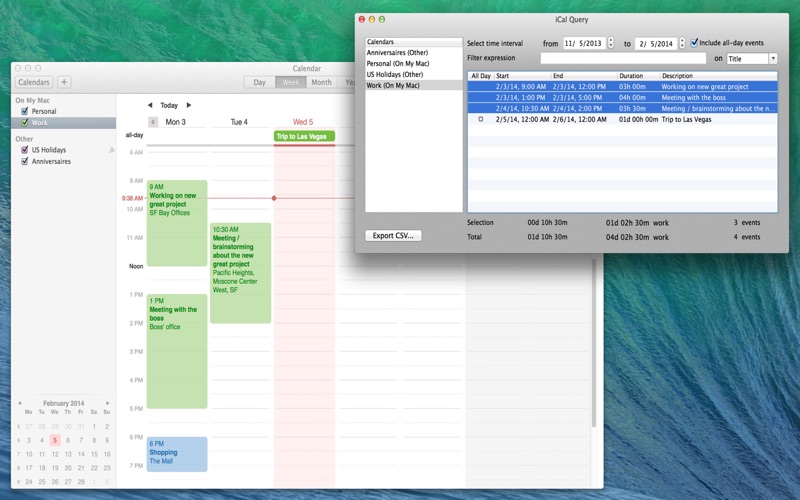Uncheck the US Holidays calendar
This screenshot has height=500, width=800.
24,149
